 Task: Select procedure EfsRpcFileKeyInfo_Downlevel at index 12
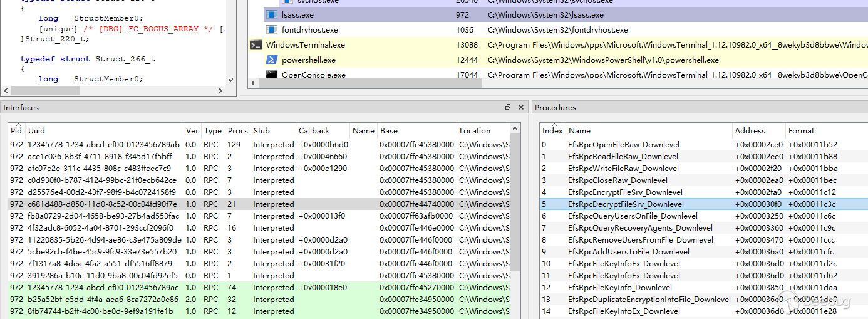[620, 287]
